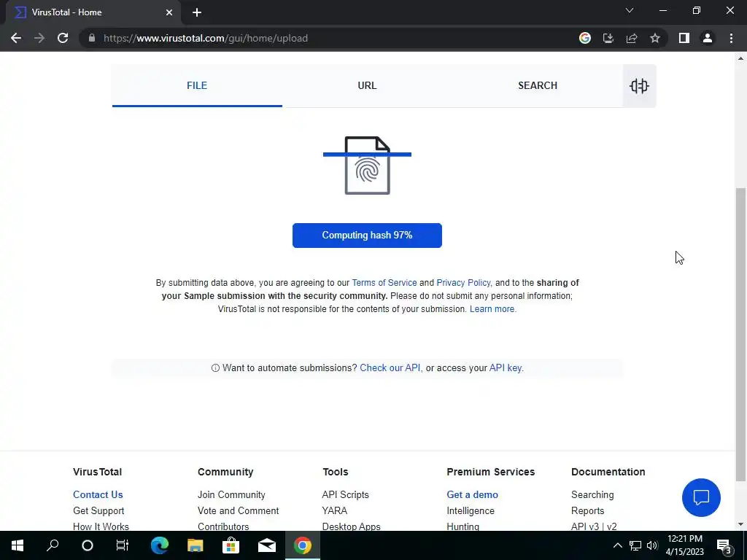Follow the Learn more link
The height and width of the screenshot is (560, 747).
493,309
